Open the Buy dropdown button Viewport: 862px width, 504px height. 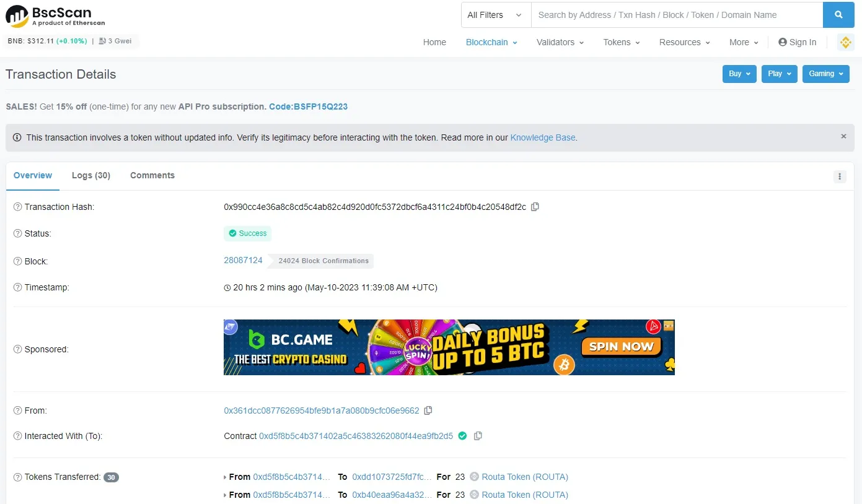pyautogui.click(x=739, y=74)
